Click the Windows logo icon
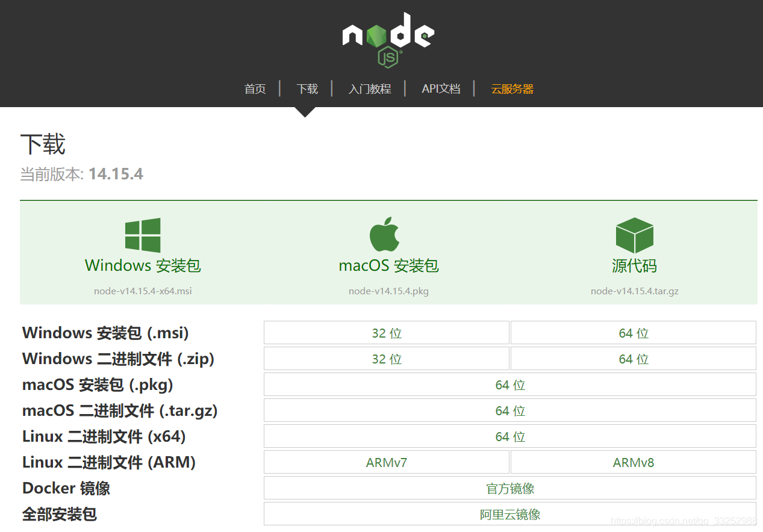This screenshot has width=763, height=532. pyautogui.click(x=143, y=235)
